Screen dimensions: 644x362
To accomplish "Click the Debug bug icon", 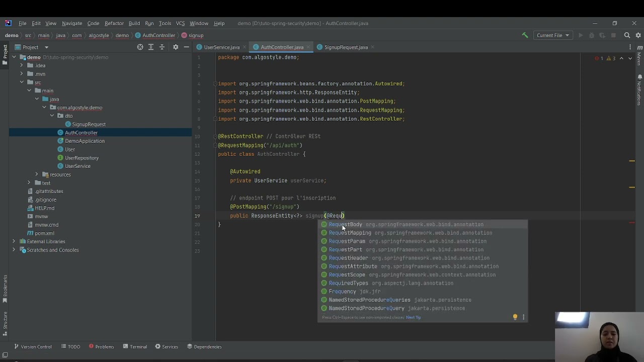I will (x=592, y=35).
